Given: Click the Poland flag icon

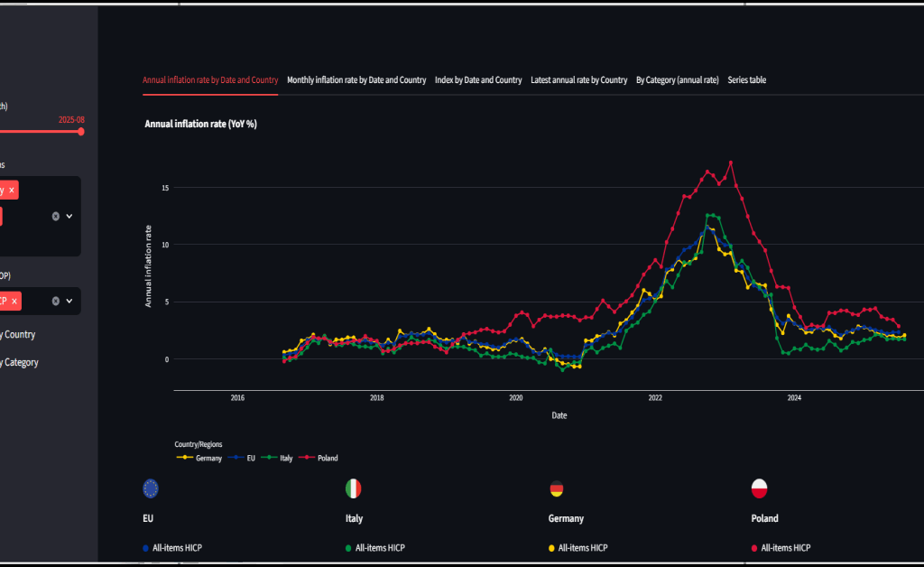Looking at the screenshot, I should coord(761,488).
